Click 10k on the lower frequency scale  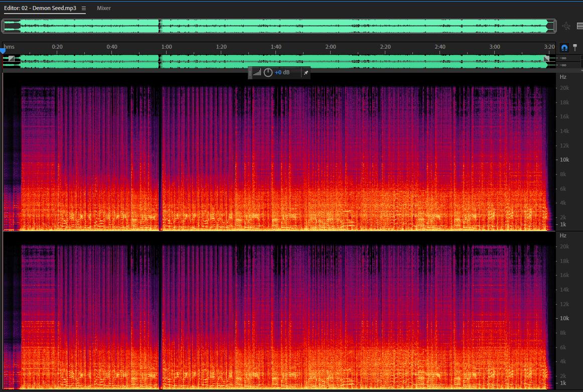[564, 318]
